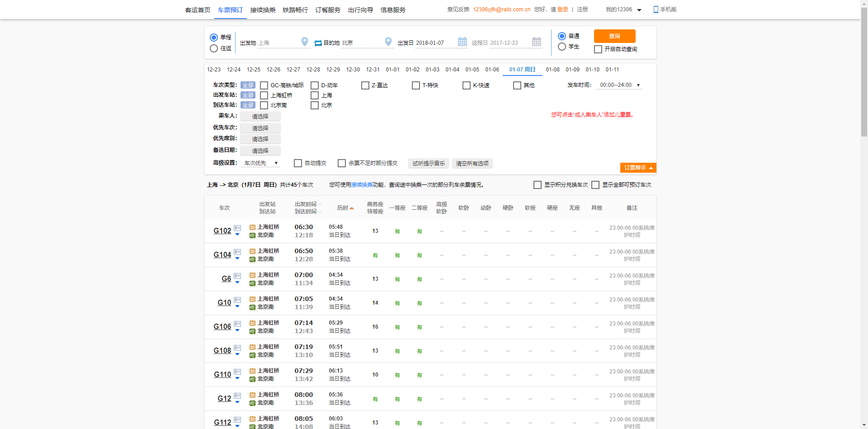This screenshot has height=429, width=868.
Task: Open the 接续换乘 navigation item
Action: tap(263, 10)
